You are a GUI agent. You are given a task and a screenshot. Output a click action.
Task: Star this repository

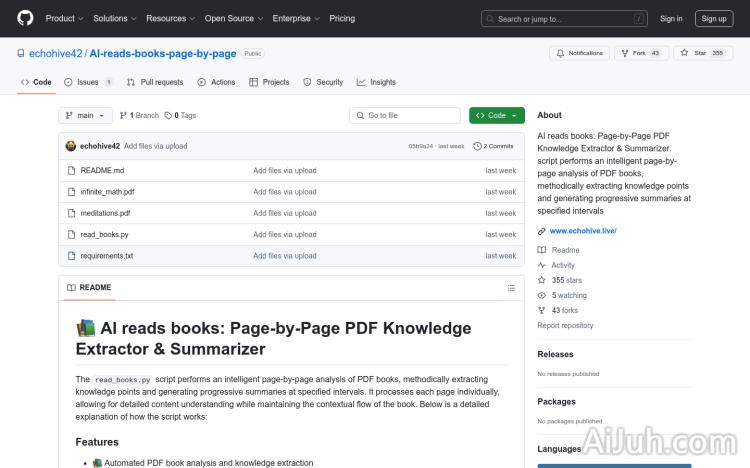tap(703, 53)
